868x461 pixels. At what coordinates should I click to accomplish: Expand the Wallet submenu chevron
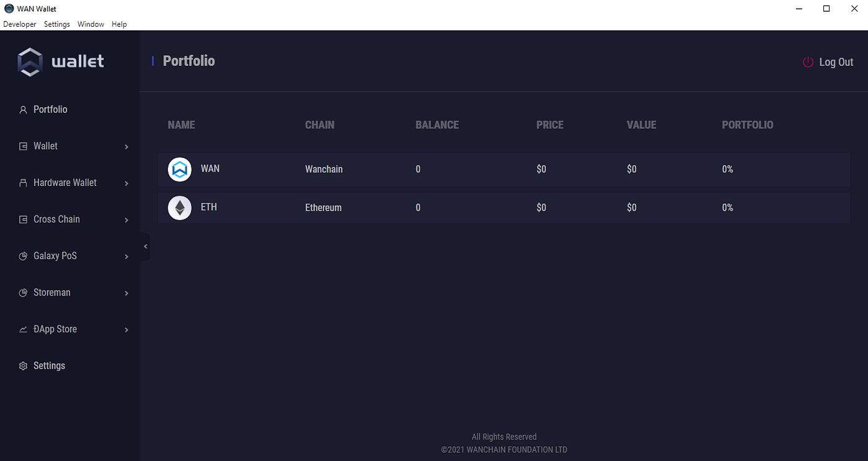126,147
